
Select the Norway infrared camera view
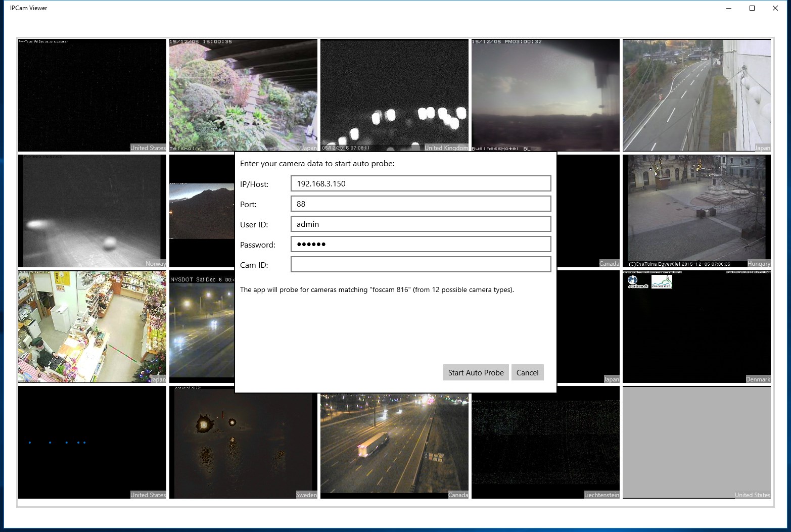(92, 211)
